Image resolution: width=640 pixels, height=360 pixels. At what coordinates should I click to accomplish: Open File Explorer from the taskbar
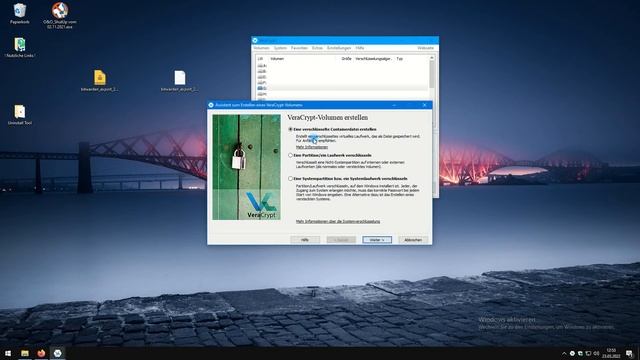click(25, 353)
